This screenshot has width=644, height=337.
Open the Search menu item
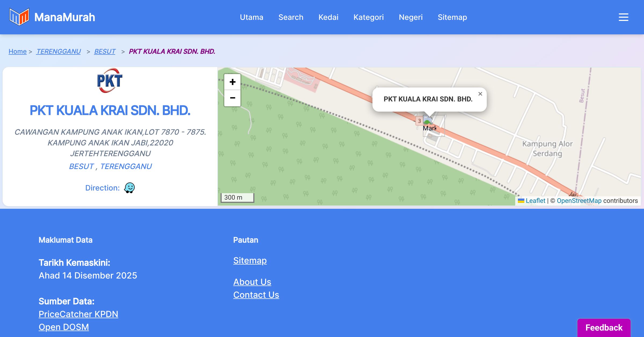tap(291, 17)
